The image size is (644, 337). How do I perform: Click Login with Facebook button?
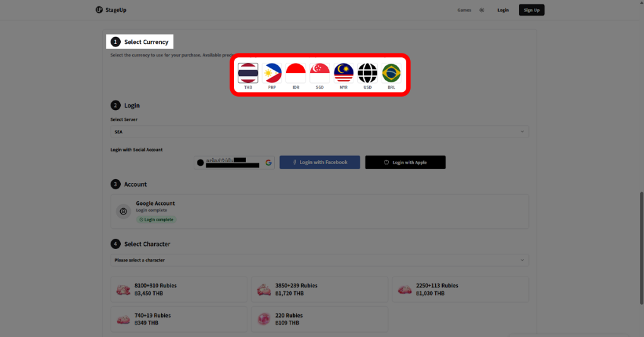(319, 162)
